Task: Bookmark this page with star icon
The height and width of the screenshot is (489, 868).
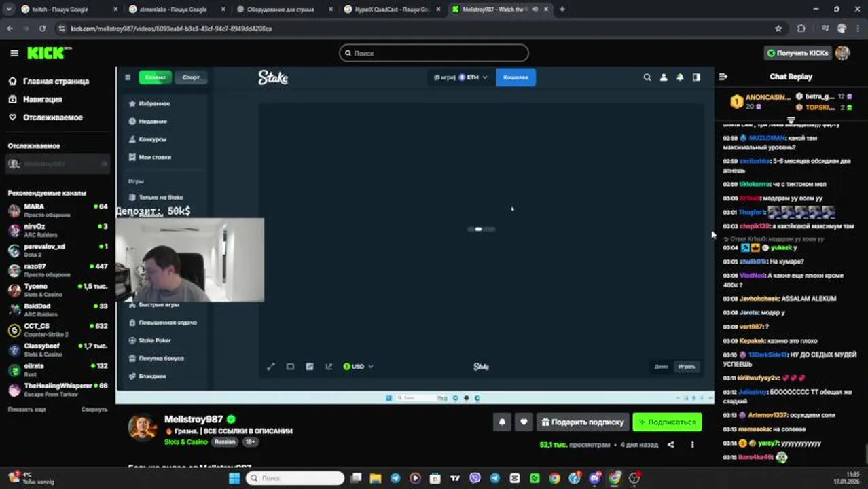Action: point(778,29)
